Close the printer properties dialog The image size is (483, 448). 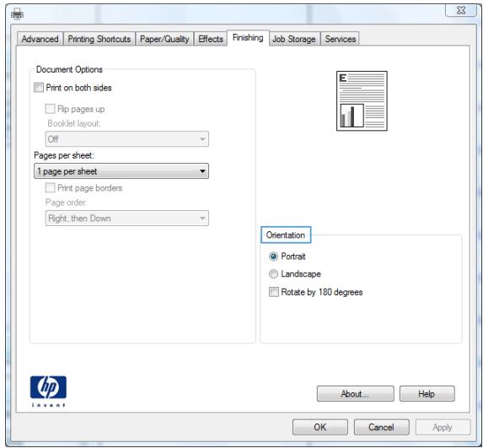point(461,10)
